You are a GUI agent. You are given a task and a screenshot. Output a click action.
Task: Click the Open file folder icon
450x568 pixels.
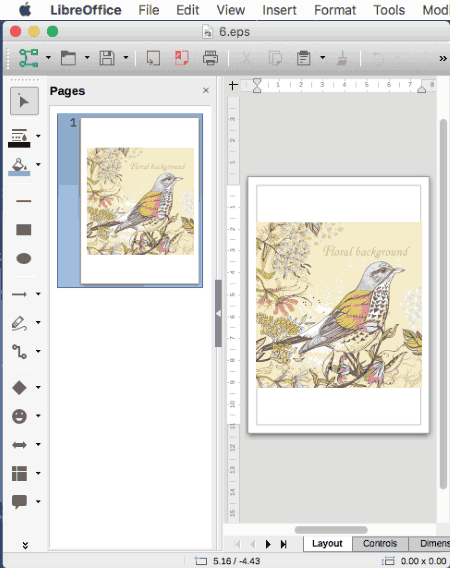pyautogui.click(x=68, y=58)
